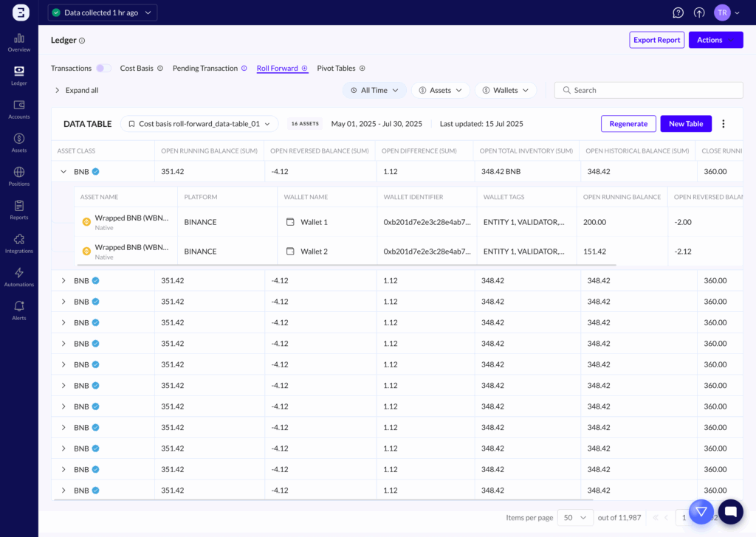Open the Wallets filter dropdown
The image size is (756, 537).
pos(506,90)
